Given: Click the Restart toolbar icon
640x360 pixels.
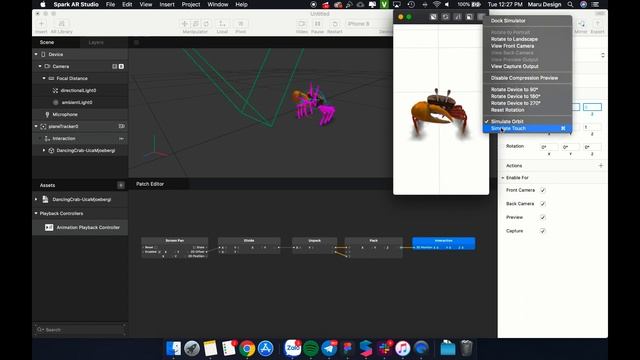Looking at the screenshot, I should (335, 24).
